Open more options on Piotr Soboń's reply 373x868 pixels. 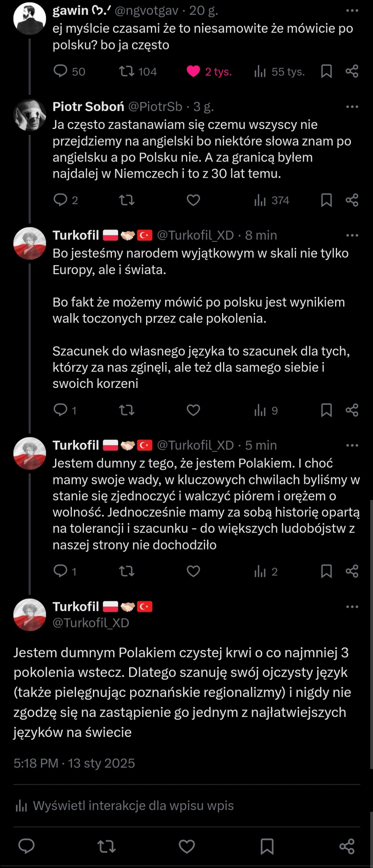click(x=352, y=107)
